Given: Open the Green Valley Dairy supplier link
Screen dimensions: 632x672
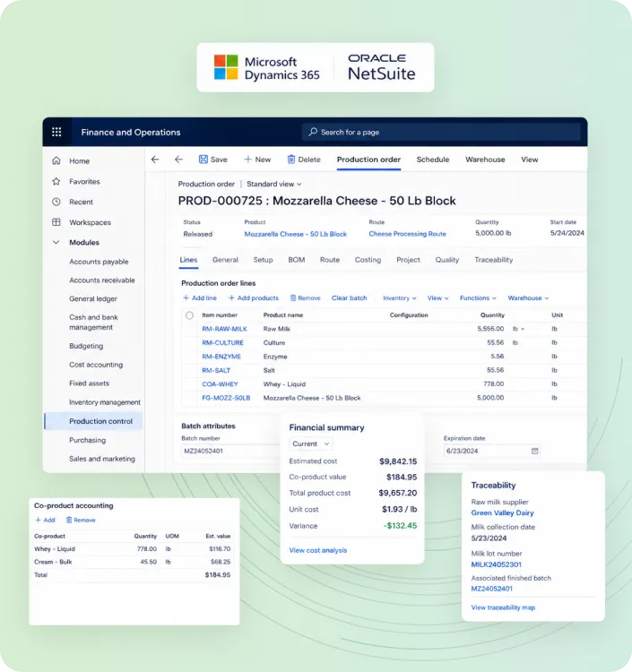Looking at the screenshot, I should (x=502, y=513).
